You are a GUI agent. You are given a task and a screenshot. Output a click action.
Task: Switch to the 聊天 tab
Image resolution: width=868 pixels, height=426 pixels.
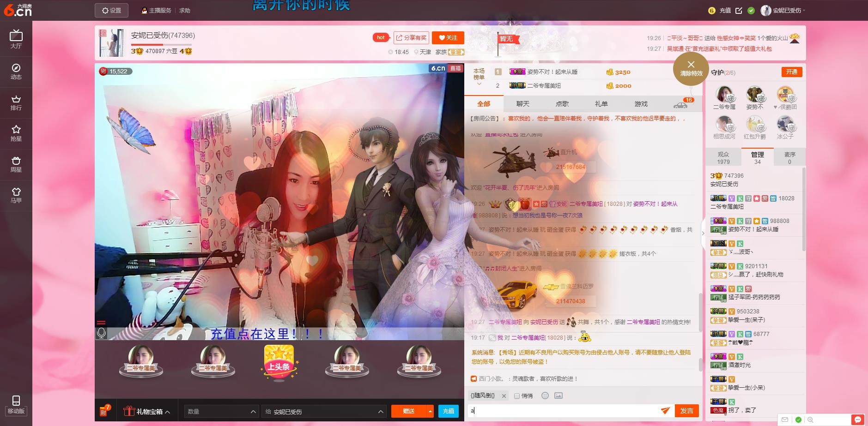pyautogui.click(x=523, y=104)
